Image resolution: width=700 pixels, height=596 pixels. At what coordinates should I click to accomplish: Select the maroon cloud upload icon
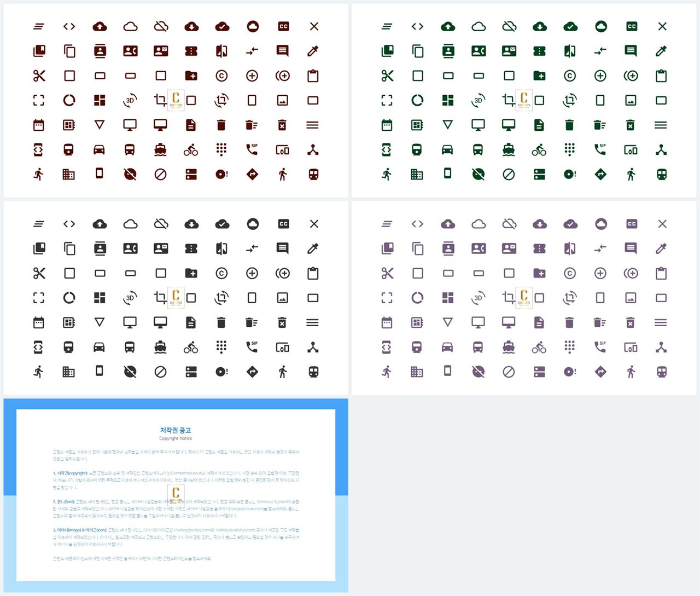(100, 26)
